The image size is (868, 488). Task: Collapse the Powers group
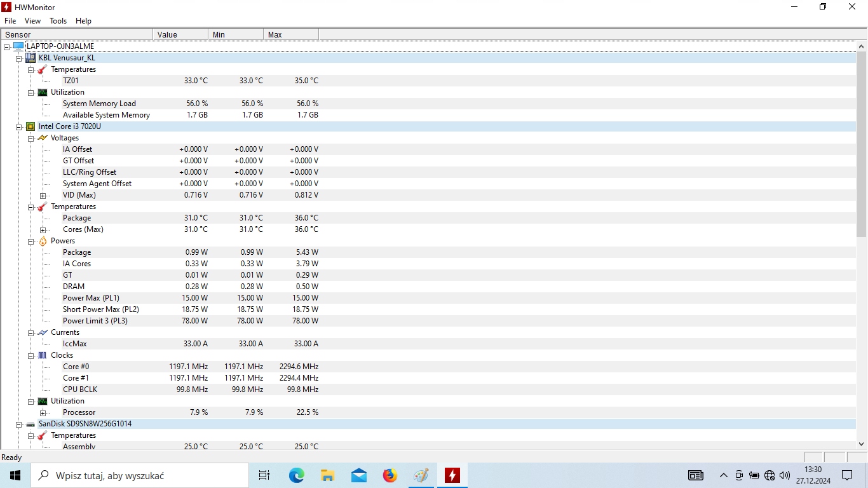(31, 241)
